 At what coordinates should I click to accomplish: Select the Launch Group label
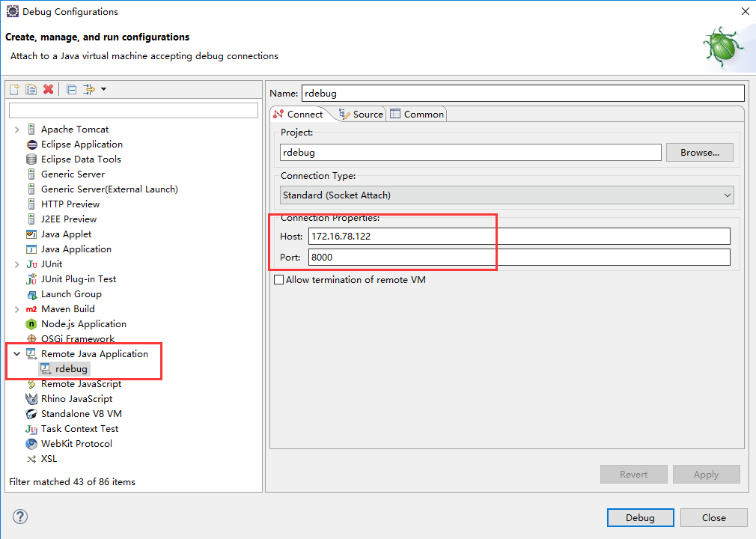click(x=71, y=294)
